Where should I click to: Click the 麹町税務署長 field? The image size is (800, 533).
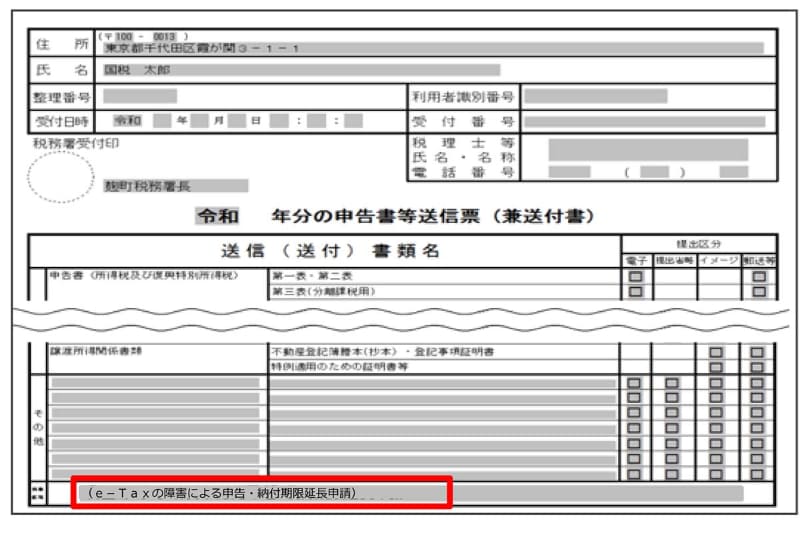point(176,186)
